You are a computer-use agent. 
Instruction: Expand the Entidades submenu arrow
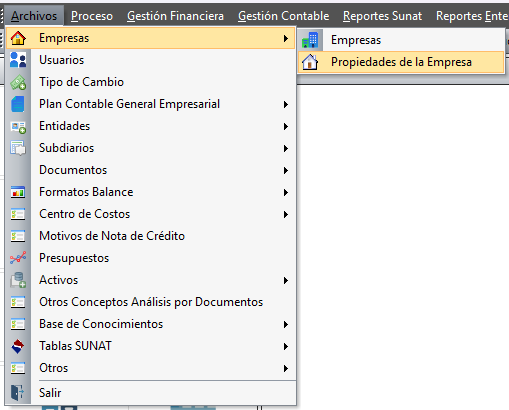click(286, 126)
